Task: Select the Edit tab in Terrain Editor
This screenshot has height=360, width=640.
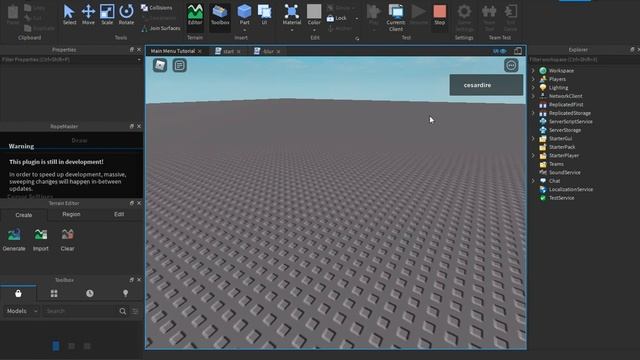Action: pyautogui.click(x=119, y=214)
